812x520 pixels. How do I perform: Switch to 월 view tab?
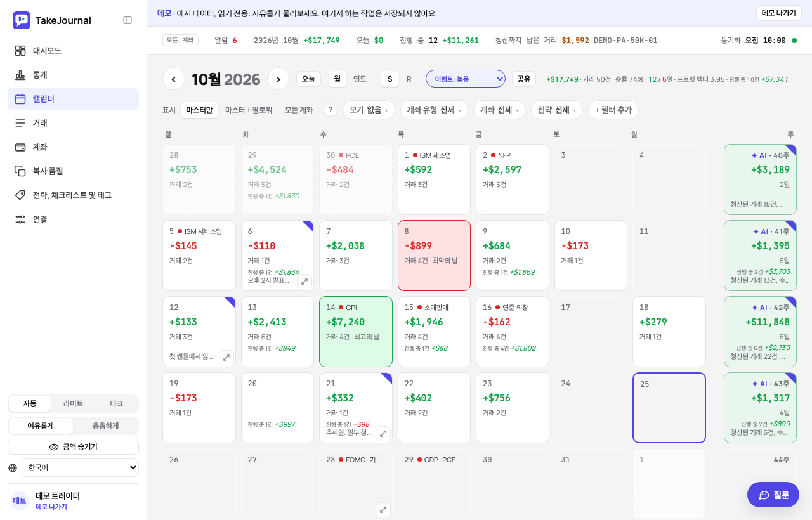[337, 79]
